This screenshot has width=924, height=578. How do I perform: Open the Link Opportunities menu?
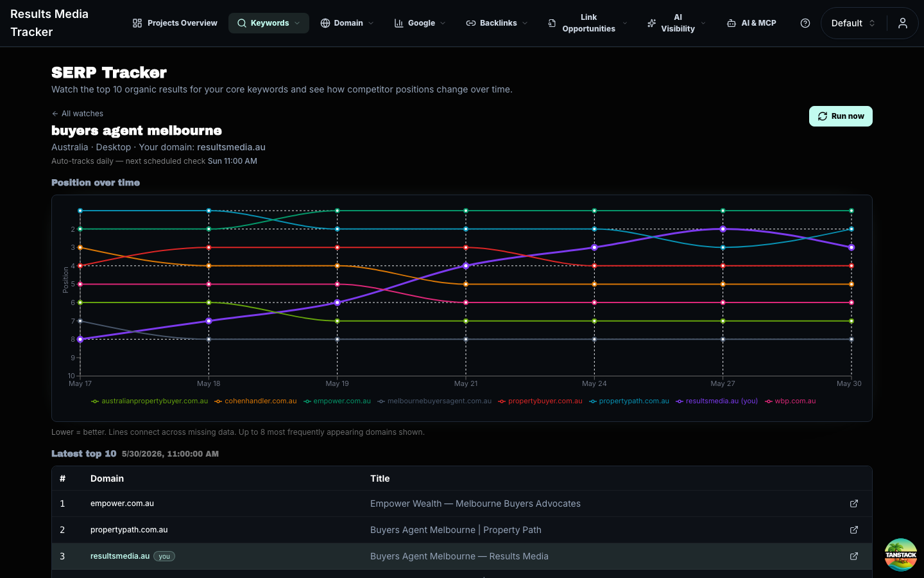(588, 23)
